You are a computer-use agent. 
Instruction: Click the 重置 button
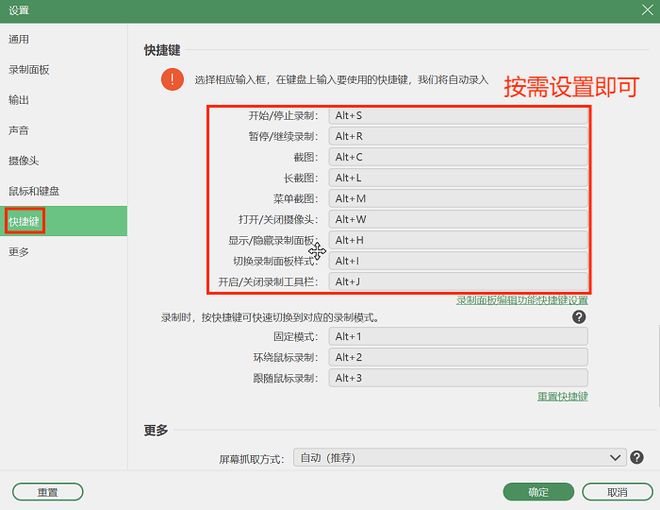pyautogui.click(x=48, y=492)
